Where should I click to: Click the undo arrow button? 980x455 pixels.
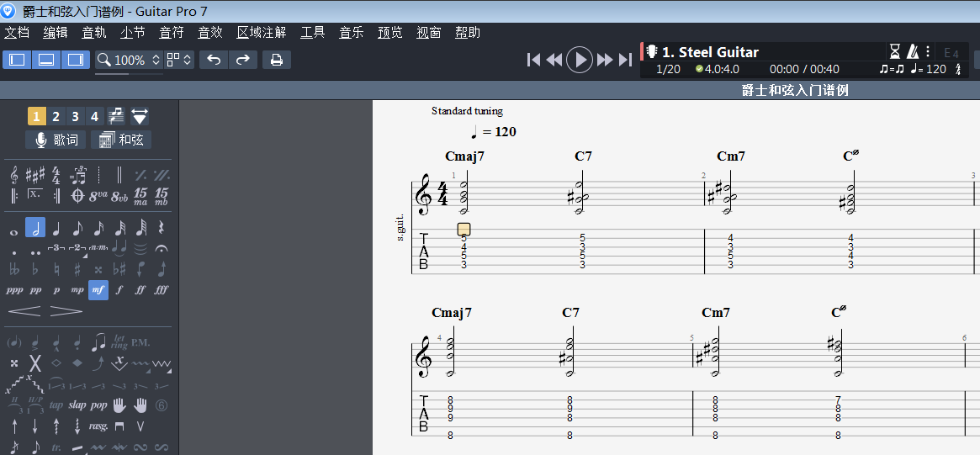pyautogui.click(x=214, y=60)
